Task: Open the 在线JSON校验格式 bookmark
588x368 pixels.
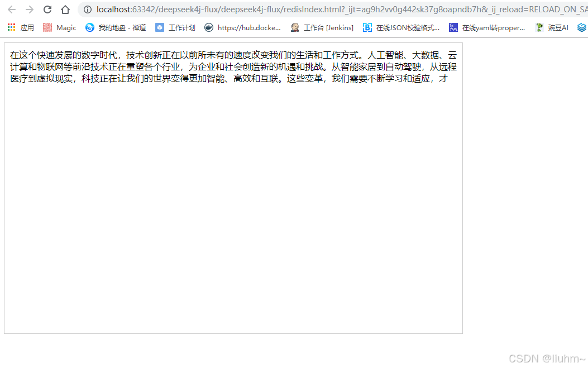Action: point(401,27)
